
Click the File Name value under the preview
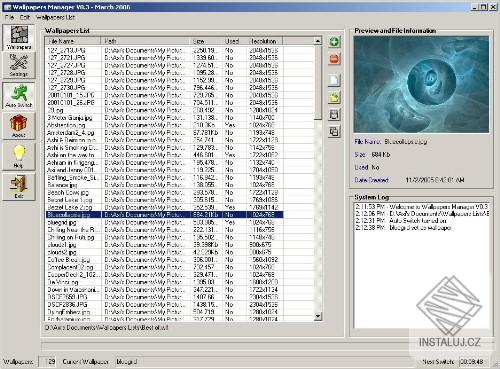click(406, 142)
